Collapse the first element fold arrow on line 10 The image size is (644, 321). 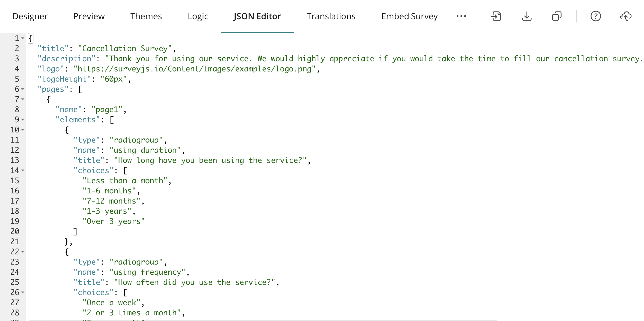pyautogui.click(x=23, y=130)
